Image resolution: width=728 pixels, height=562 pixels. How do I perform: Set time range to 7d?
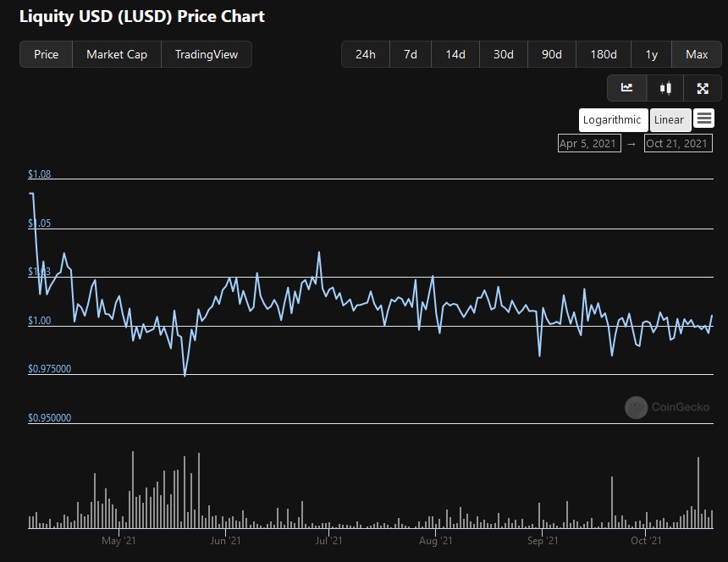(x=411, y=54)
